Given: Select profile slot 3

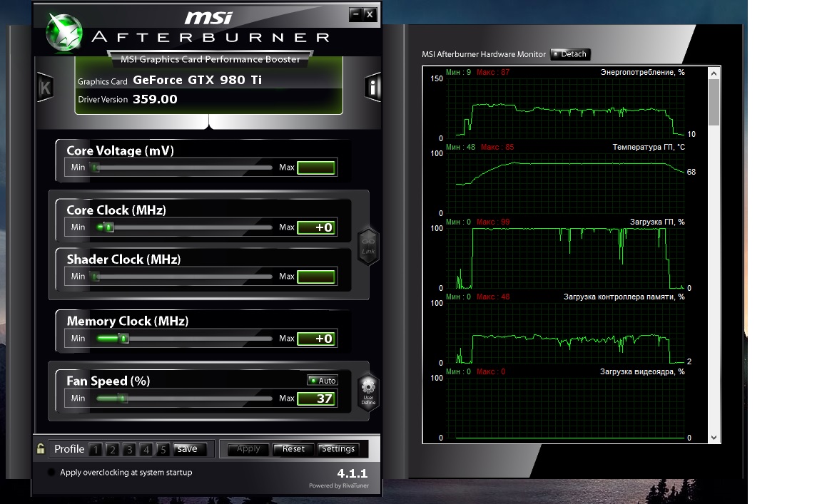Looking at the screenshot, I should pos(129,450).
